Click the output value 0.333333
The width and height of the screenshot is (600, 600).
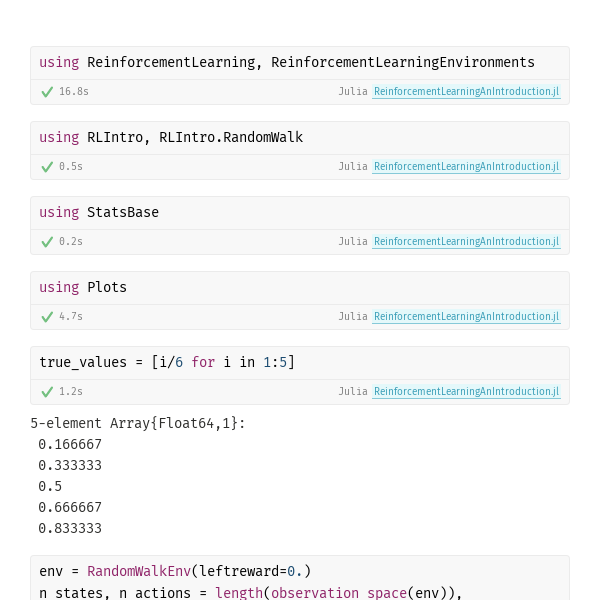70,466
